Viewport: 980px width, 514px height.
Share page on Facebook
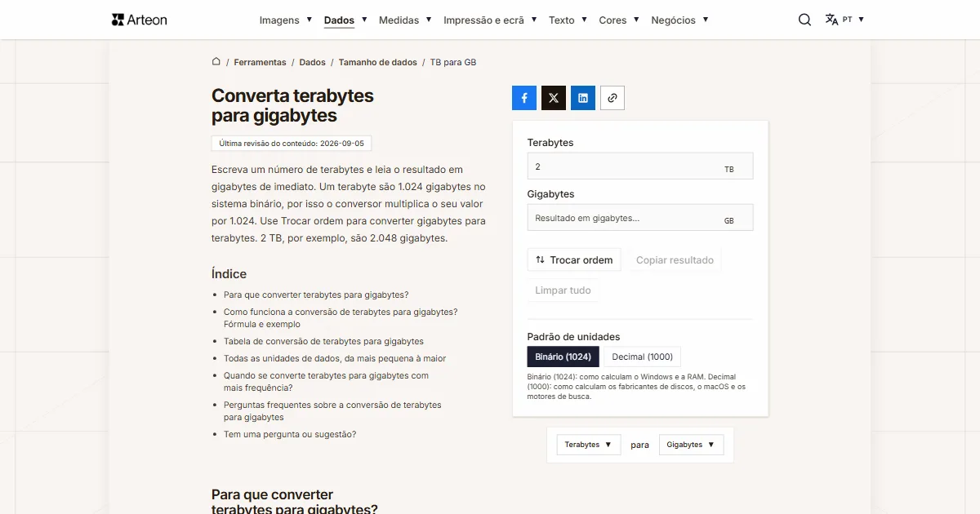coord(524,98)
